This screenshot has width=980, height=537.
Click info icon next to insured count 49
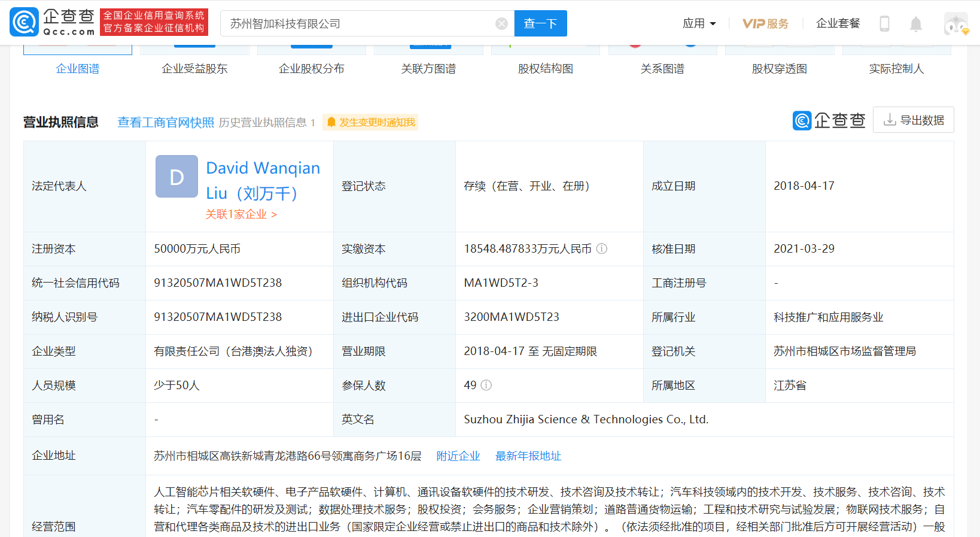coord(486,385)
